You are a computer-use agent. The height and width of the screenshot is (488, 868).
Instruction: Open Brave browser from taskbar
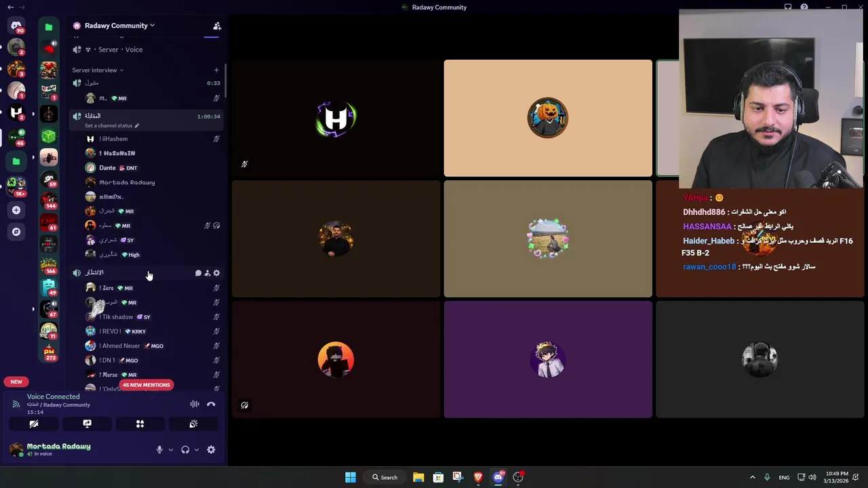click(478, 477)
